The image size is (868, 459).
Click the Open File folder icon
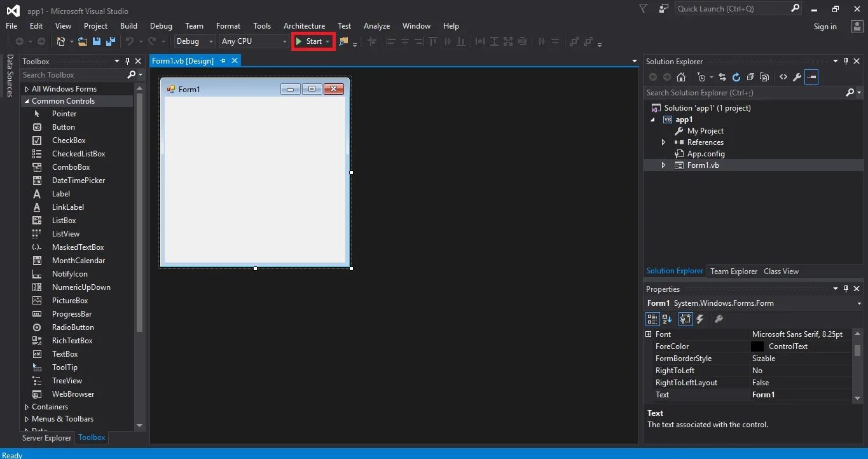pos(83,41)
